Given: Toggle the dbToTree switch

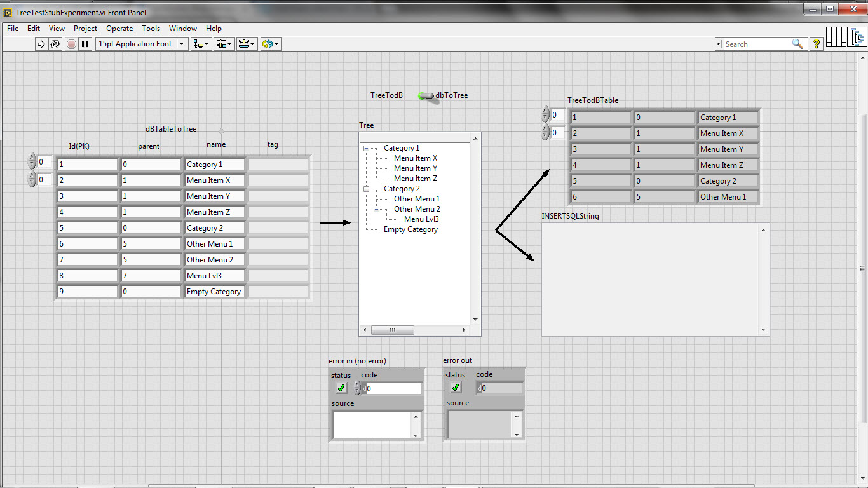Looking at the screenshot, I should [426, 96].
